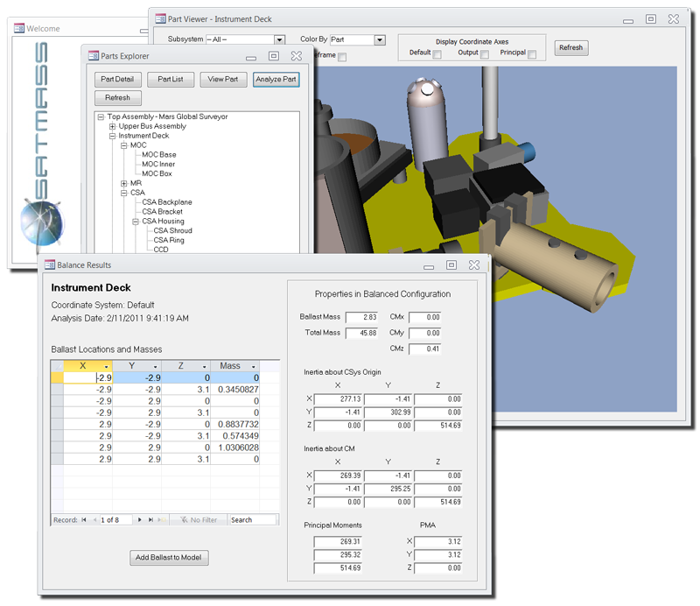Select CSA Bracket in the tree
The image size is (700, 606).
[x=162, y=211]
